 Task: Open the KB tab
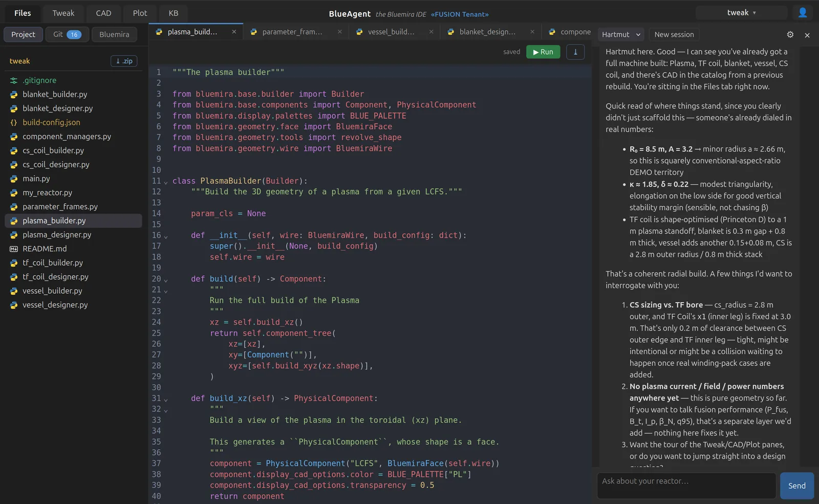pyautogui.click(x=174, y=13)
